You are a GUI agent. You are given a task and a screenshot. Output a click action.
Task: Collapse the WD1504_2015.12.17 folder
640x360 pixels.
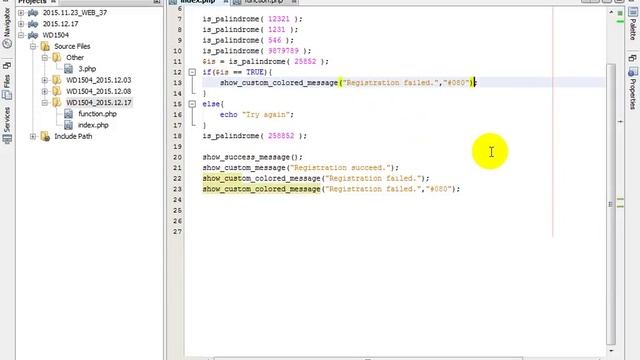coord(45,103)
